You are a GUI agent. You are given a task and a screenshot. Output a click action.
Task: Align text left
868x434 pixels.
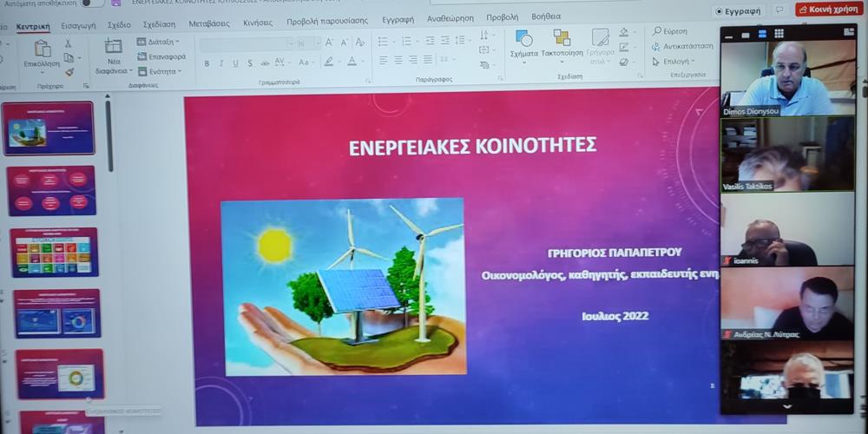tap(384, 60)
